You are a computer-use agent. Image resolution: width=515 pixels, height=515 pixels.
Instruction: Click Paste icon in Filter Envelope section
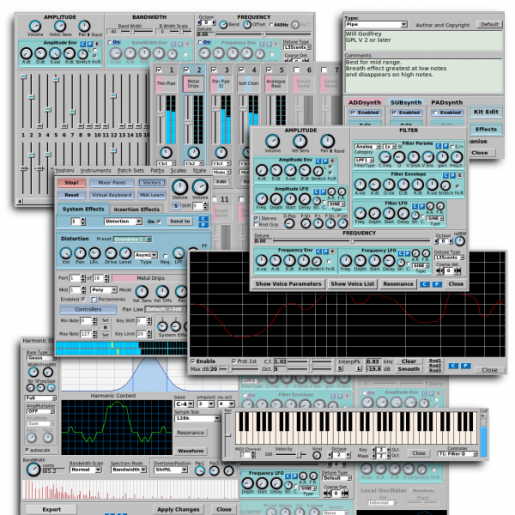pos(453,175)
